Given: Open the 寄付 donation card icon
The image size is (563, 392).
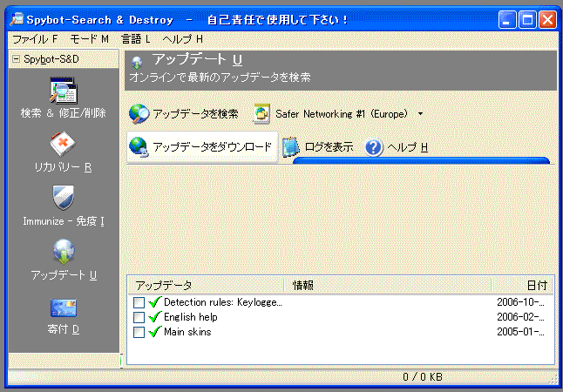Looking at the screenshot, I should 64,308.
